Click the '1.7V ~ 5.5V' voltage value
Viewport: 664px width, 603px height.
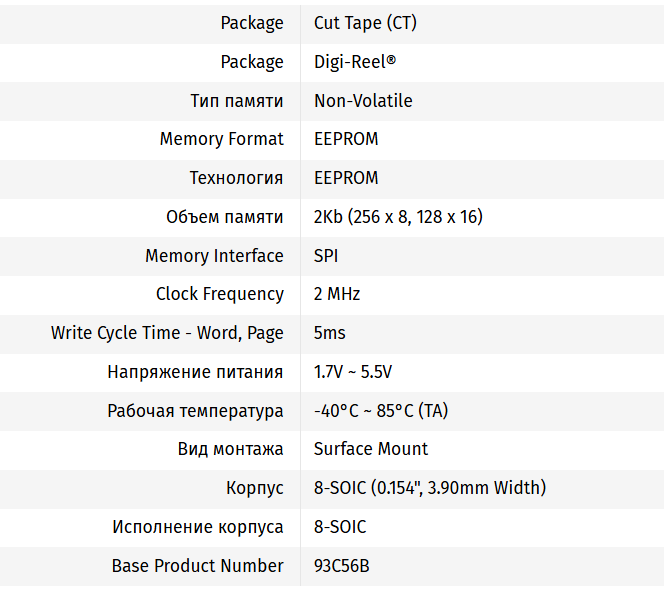[353, 372]
